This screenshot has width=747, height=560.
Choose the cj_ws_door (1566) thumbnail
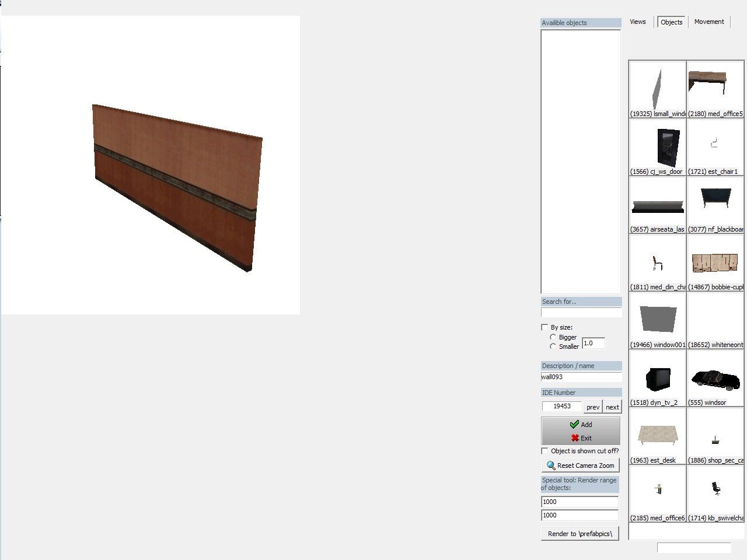click(658, 147)
